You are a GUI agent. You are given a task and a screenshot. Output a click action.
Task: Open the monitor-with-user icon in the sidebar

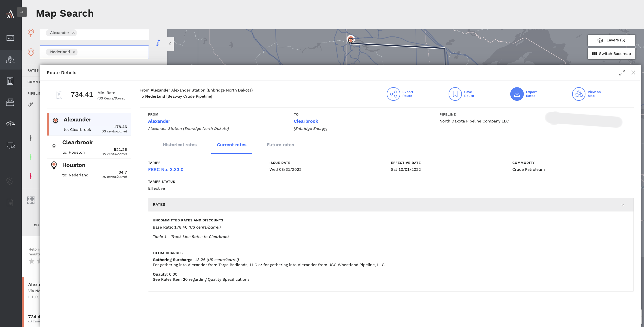coord(10,145)
